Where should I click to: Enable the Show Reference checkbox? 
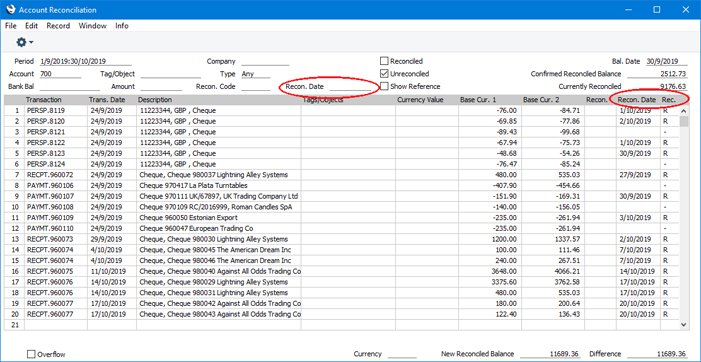pos(384,86)
